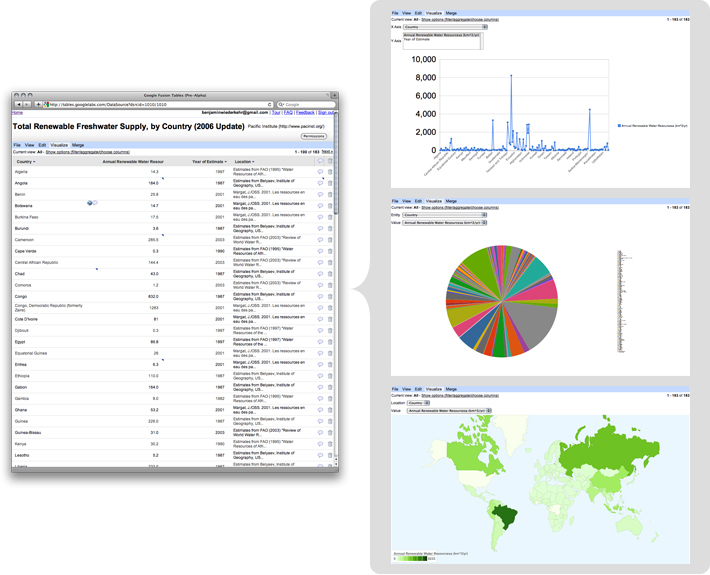This screenshot has height=575, width=710.
Task: Open comments for the Egypt row
Action: tap(320, 342)
